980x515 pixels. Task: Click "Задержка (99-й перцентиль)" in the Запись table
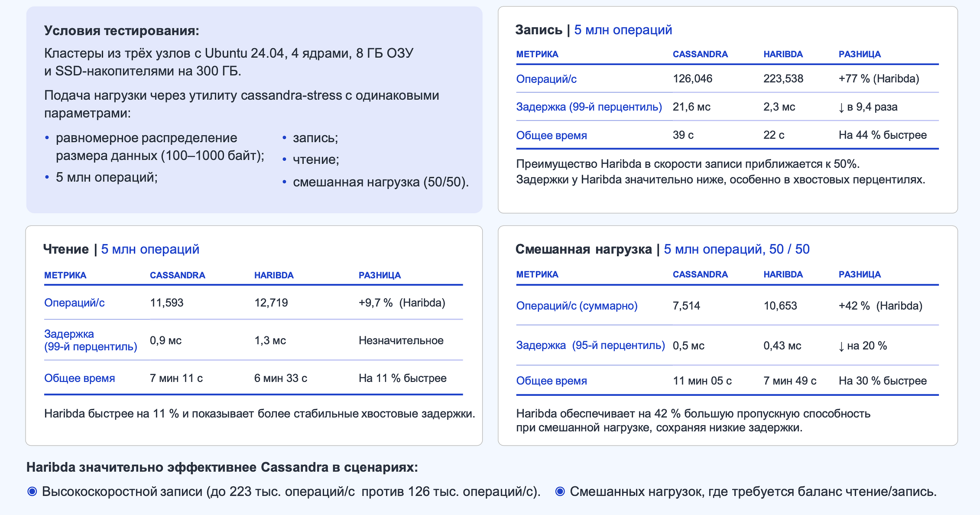tap(589, 107)
